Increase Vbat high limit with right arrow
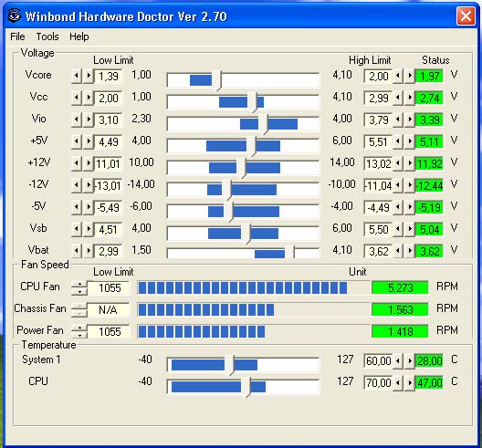Viewport: 482px width, 448px height. [410, 250]
